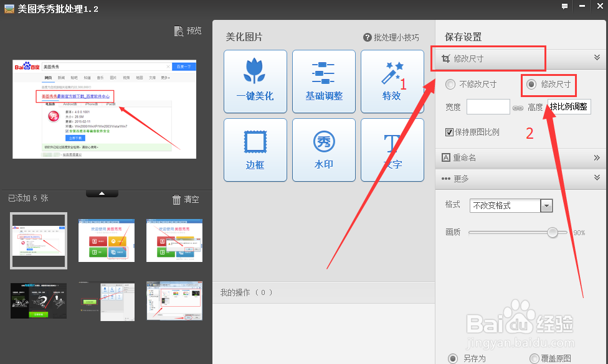Open the 基础调整 basic adjustment tool

tap(324, 82)
